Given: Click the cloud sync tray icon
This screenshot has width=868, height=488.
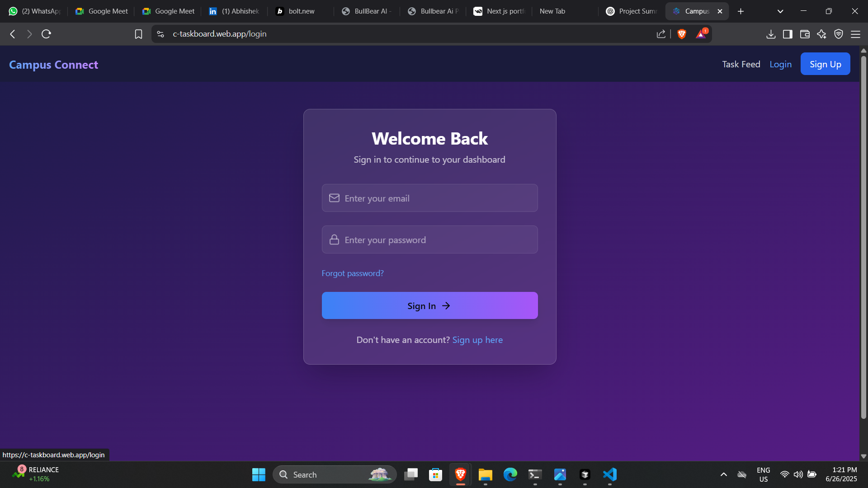Looking at the screenshot, I should point(742,474).
